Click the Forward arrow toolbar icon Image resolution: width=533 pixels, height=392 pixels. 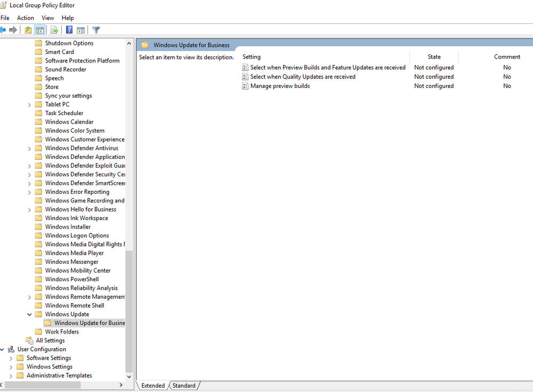(13, 30)
